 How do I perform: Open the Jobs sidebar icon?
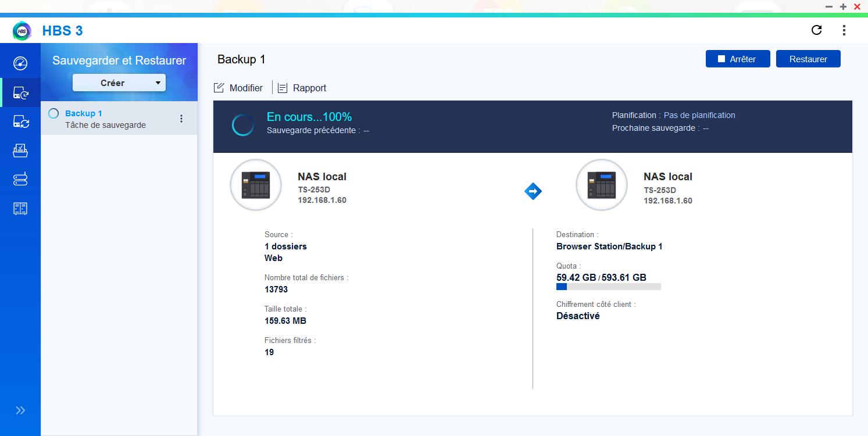point(20,151)
